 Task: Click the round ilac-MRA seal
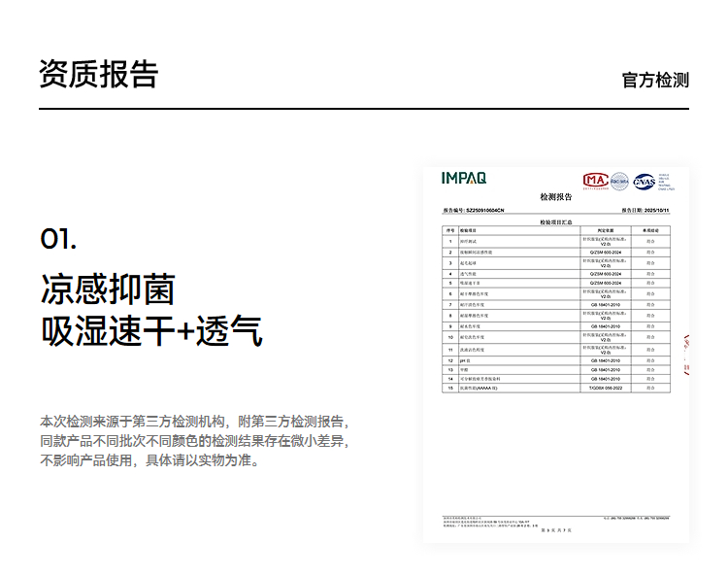(x=619, y=182)
